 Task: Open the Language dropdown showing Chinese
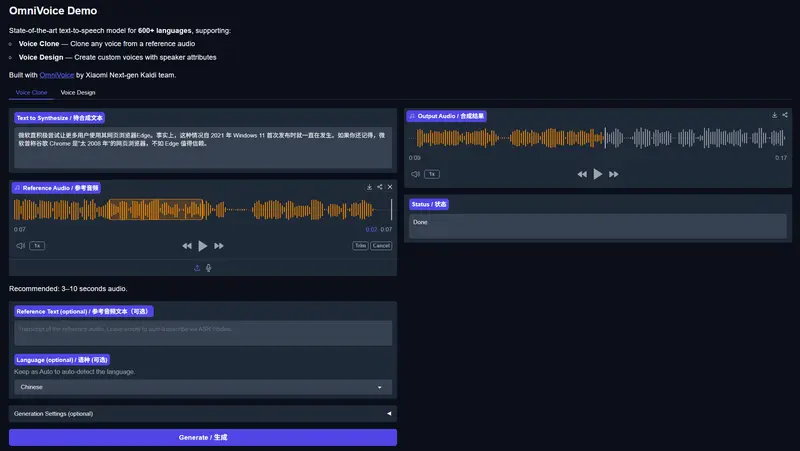coord(203,387)
